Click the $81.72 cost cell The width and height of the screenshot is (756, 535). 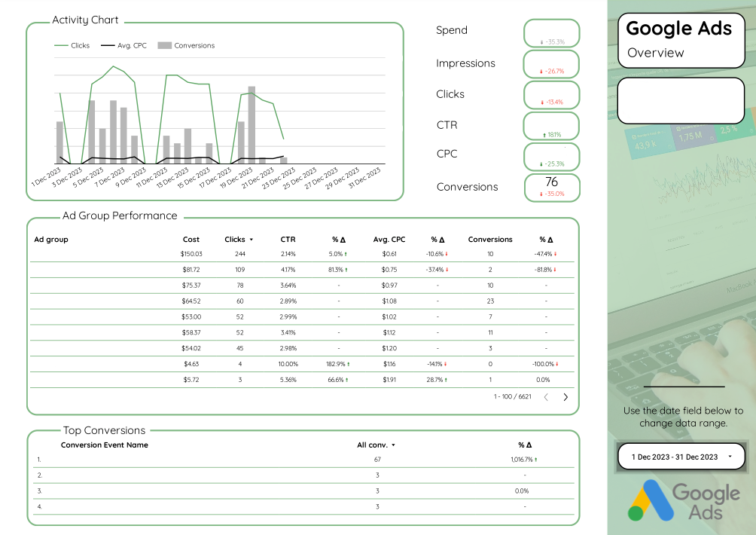click(191, 270)
